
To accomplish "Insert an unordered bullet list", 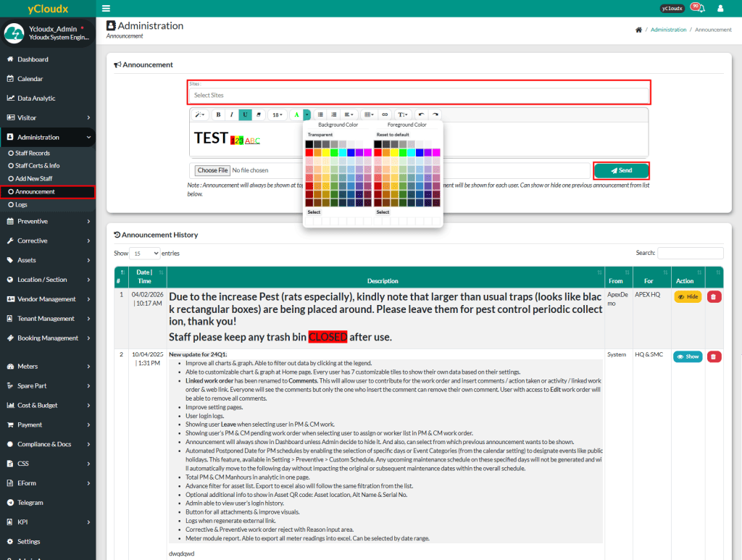I will point(320,114).
